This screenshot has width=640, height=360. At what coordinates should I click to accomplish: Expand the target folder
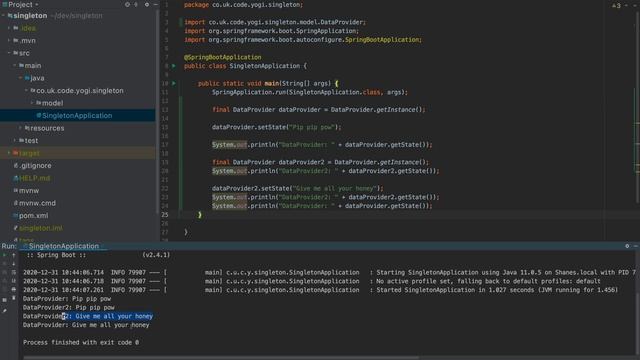[9, 153]
